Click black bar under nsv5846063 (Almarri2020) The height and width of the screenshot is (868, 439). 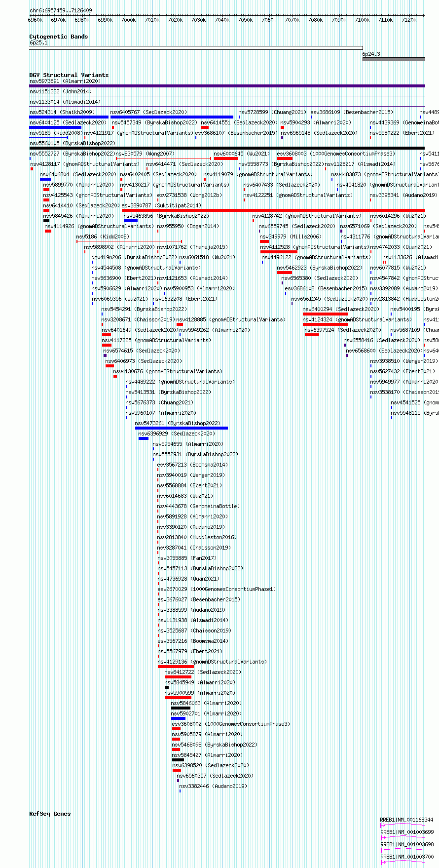(181, 708)
